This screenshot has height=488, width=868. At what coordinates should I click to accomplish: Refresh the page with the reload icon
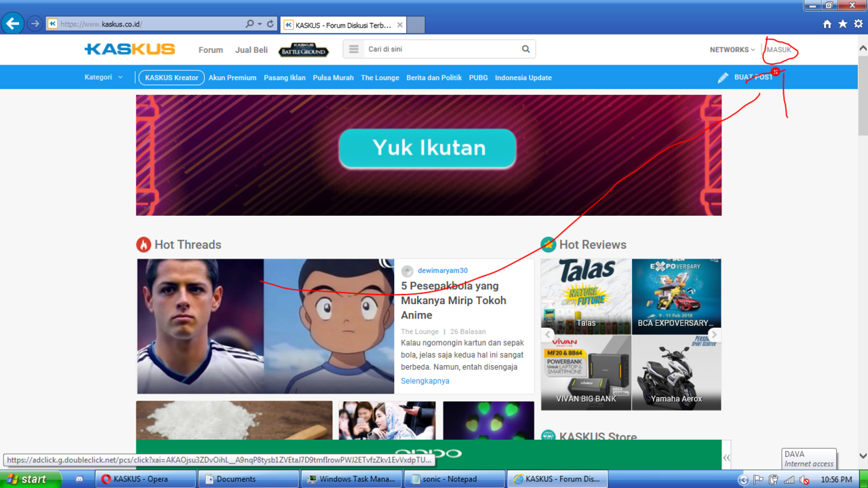tap(270, 24)
